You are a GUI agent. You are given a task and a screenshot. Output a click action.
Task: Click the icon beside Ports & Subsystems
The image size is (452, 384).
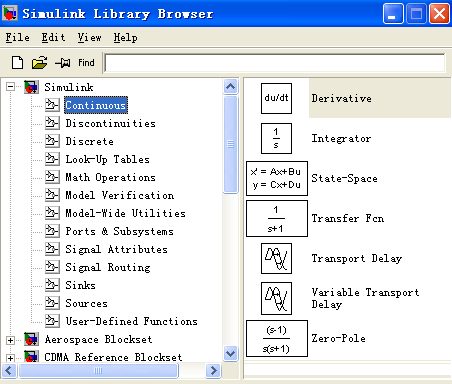(52, 231)
